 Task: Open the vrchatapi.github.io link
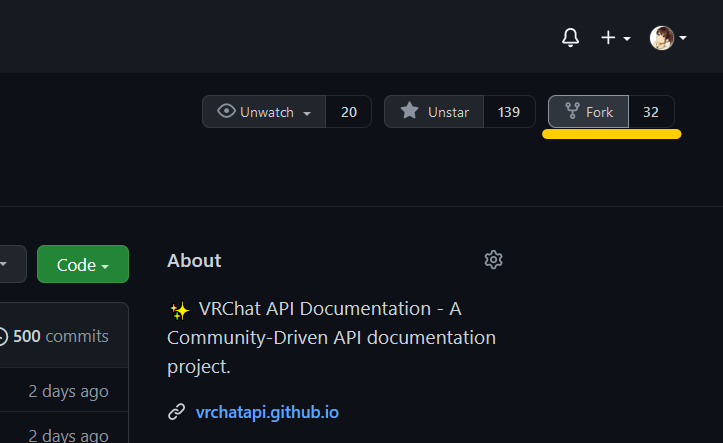click(267, 411)
